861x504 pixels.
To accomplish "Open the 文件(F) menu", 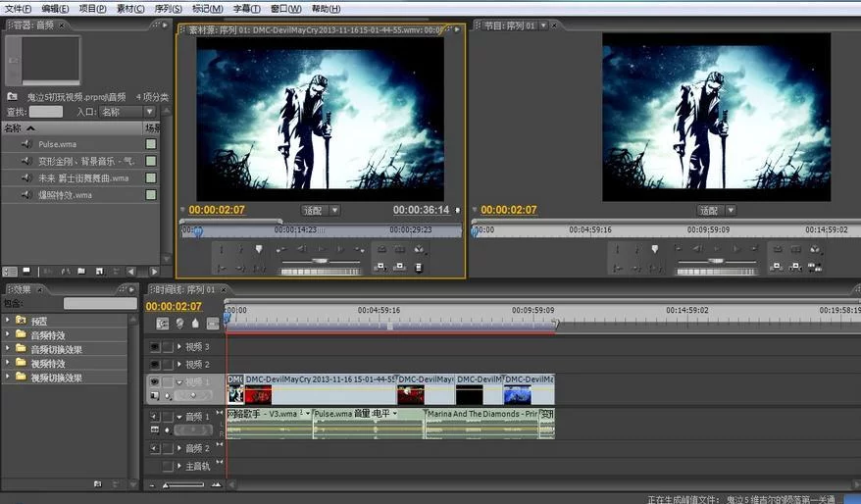I will (x=18, y=9).
